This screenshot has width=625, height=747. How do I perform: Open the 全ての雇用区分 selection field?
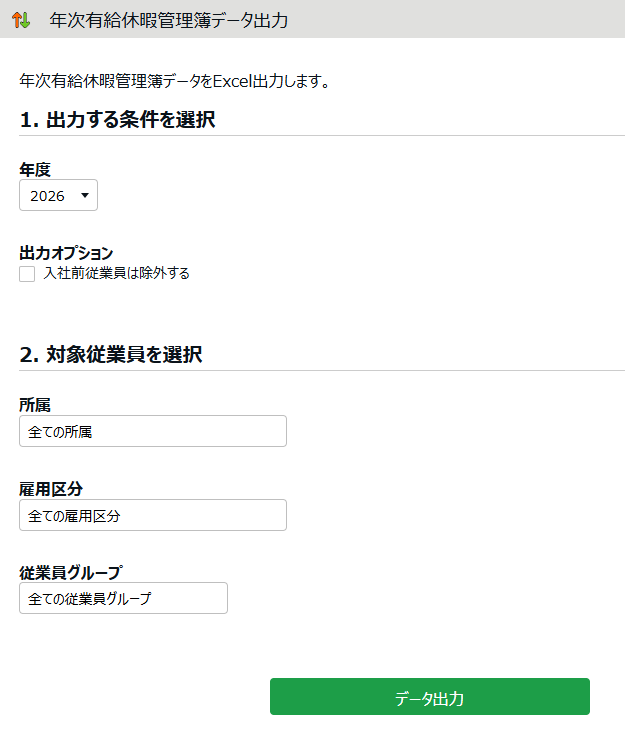click(153, 515)
